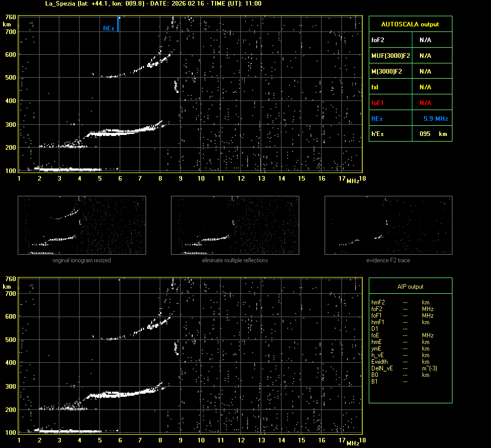Click the MUF(3000)F2 row label
491x448 pixels.
click(x=391, y=55)
